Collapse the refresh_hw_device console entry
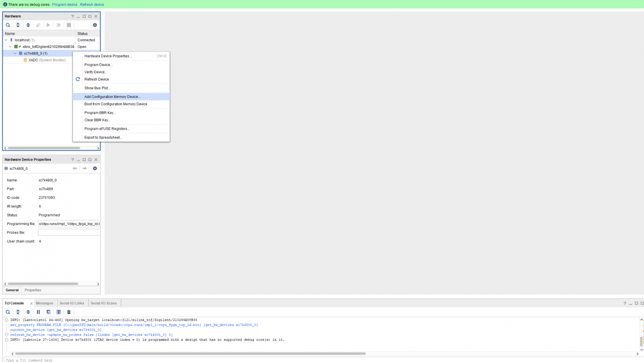This screenshot has width=644, height=362. (7, 335)
